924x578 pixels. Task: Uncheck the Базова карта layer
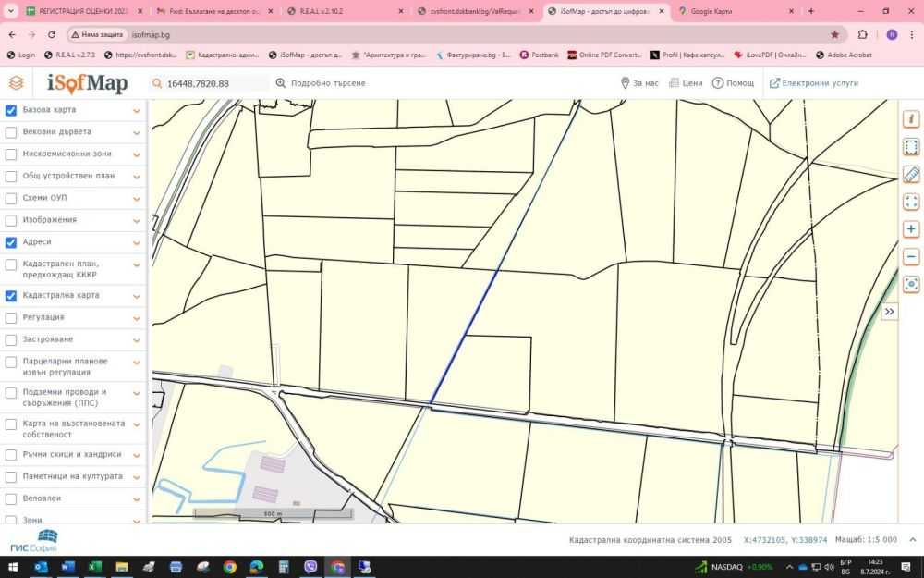point(11,110)
